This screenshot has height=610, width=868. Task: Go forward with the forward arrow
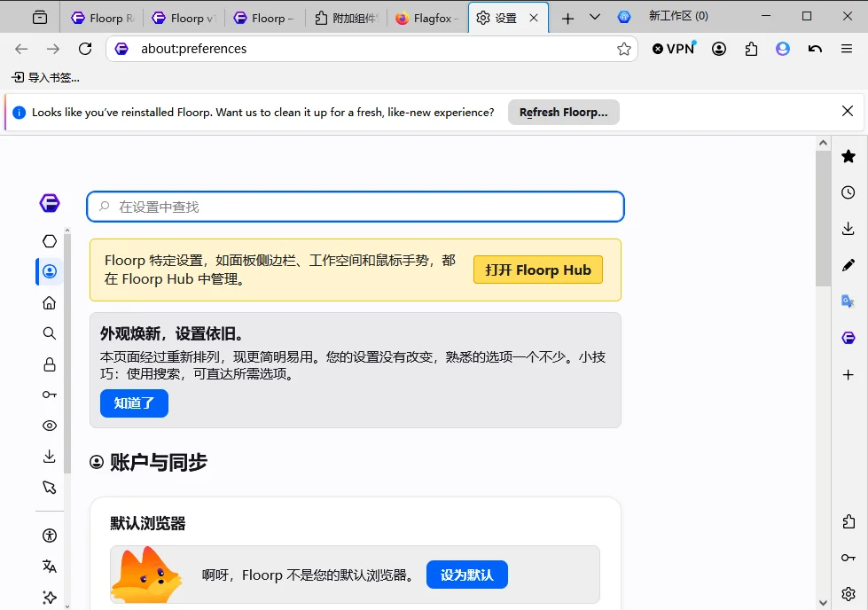click(53, 49)
